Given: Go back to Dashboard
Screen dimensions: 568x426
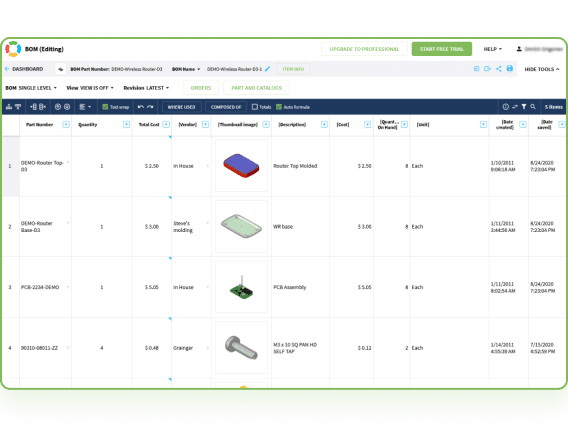Looking at the screenshot, I should pos(24,69).
